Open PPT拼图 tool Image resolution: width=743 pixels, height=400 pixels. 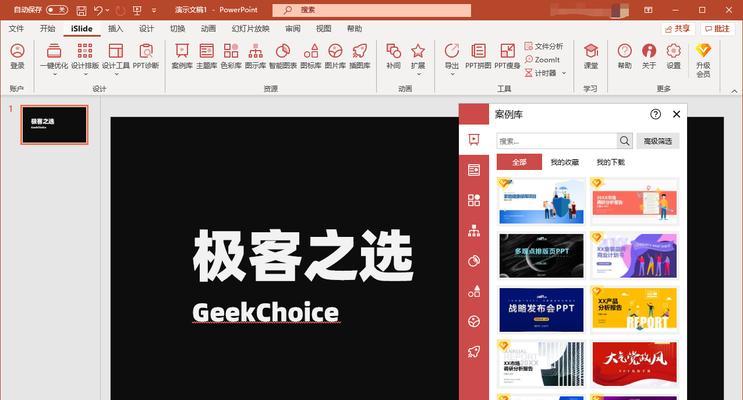[478, 56]
